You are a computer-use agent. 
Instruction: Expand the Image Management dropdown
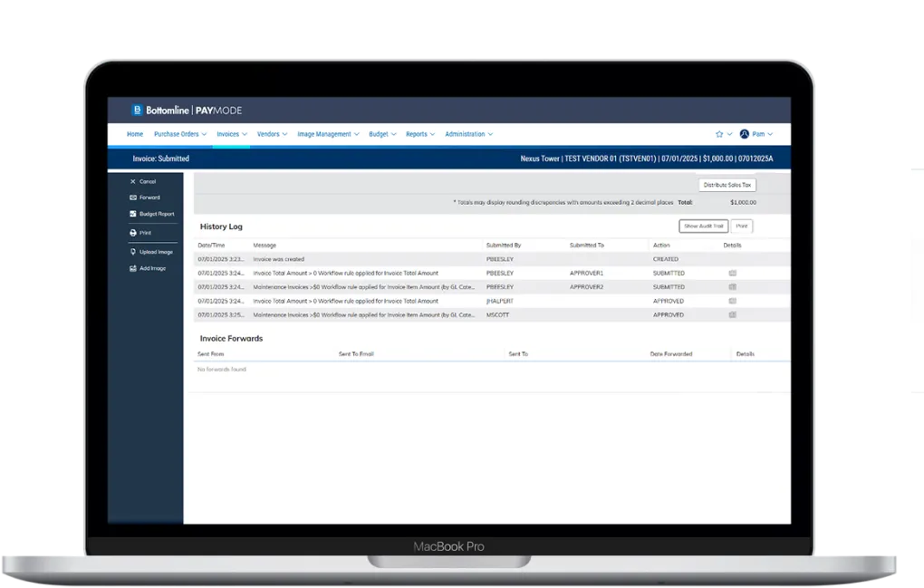[328, 134]
